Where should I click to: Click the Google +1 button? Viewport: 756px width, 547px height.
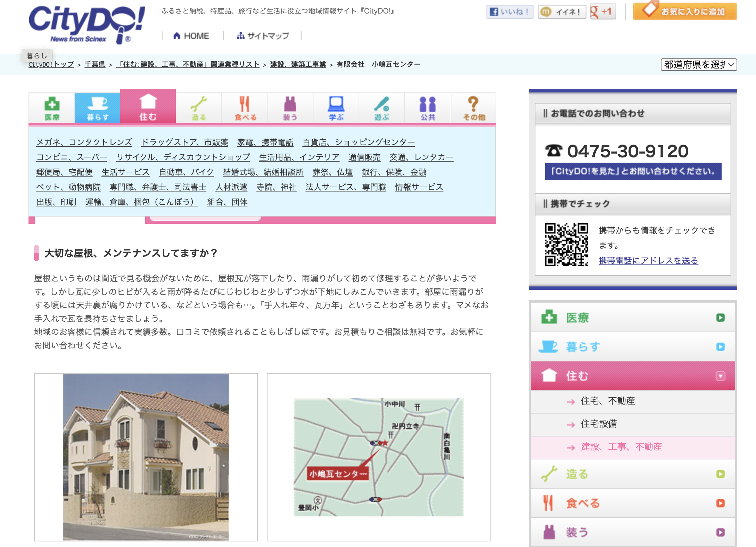603,11
